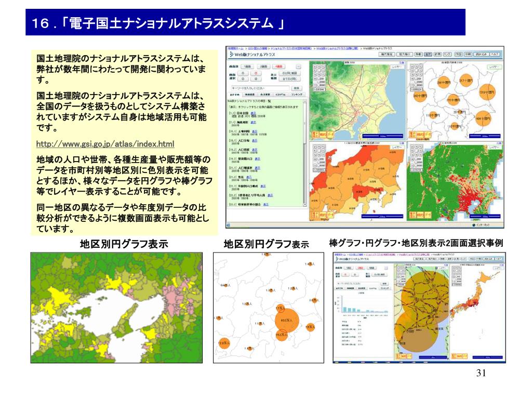Toggle the red 4画面 layout button
This screenshot has height=399, width=532.
[x=278, y=66]
